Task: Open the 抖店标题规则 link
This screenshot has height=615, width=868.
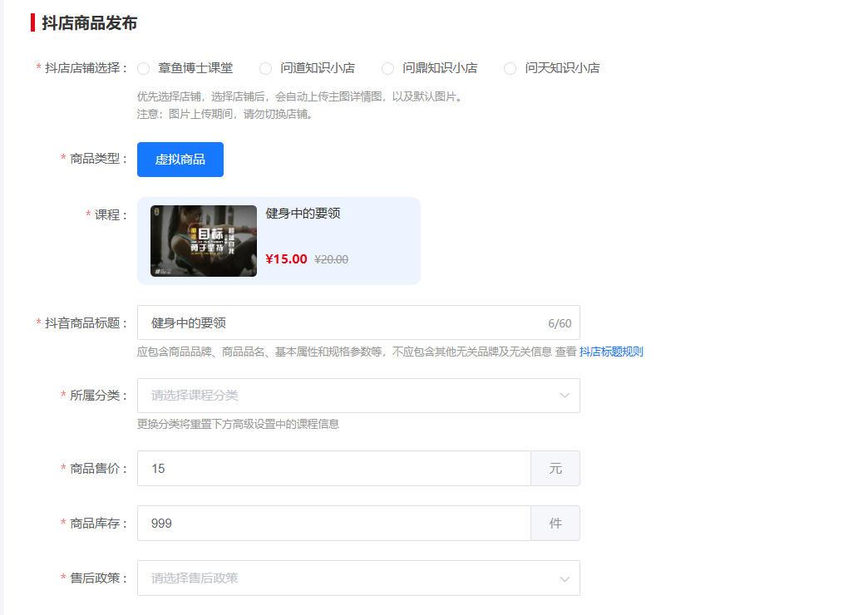Action: (x=611, y=352)
